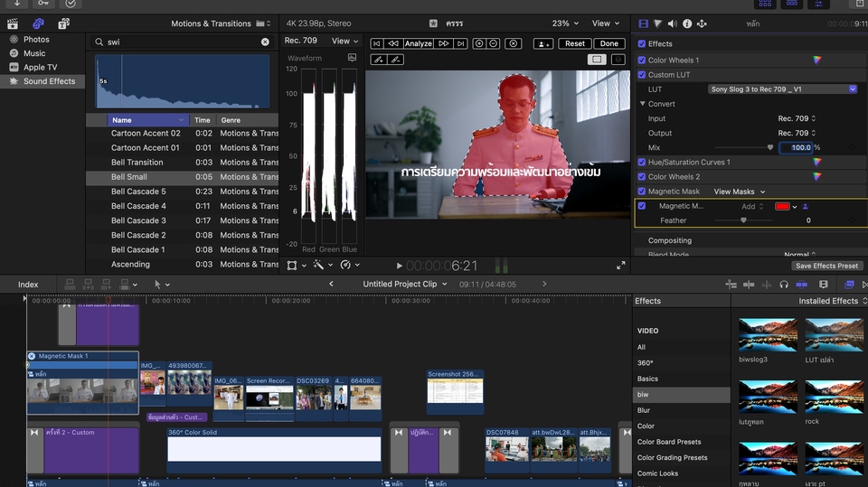
Task: Select the Bell Cascade 5 sound row
Action: [x=138, y=192]
